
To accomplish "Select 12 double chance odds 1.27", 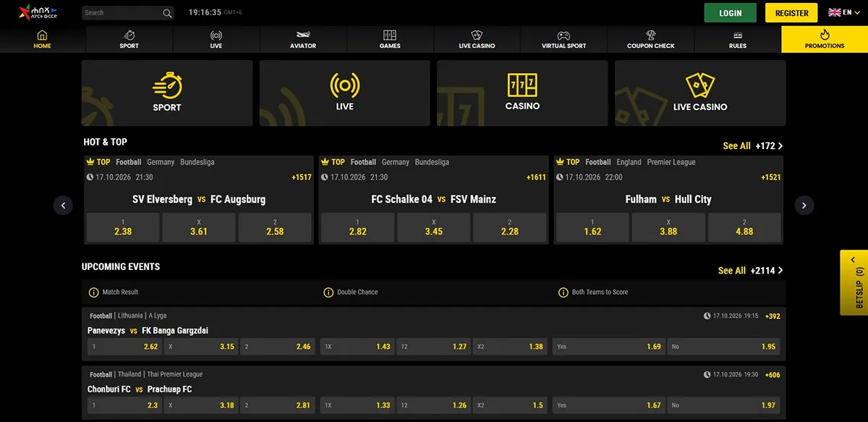I will (x=434, y=347).
